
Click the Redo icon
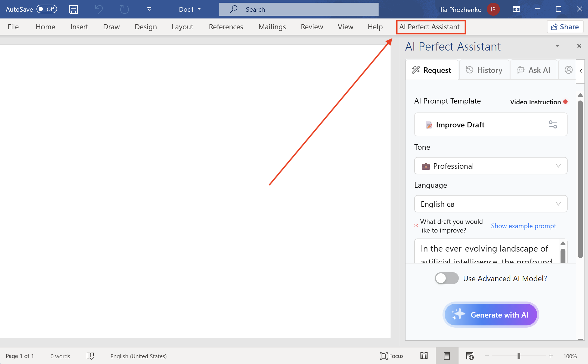(124, 10)
